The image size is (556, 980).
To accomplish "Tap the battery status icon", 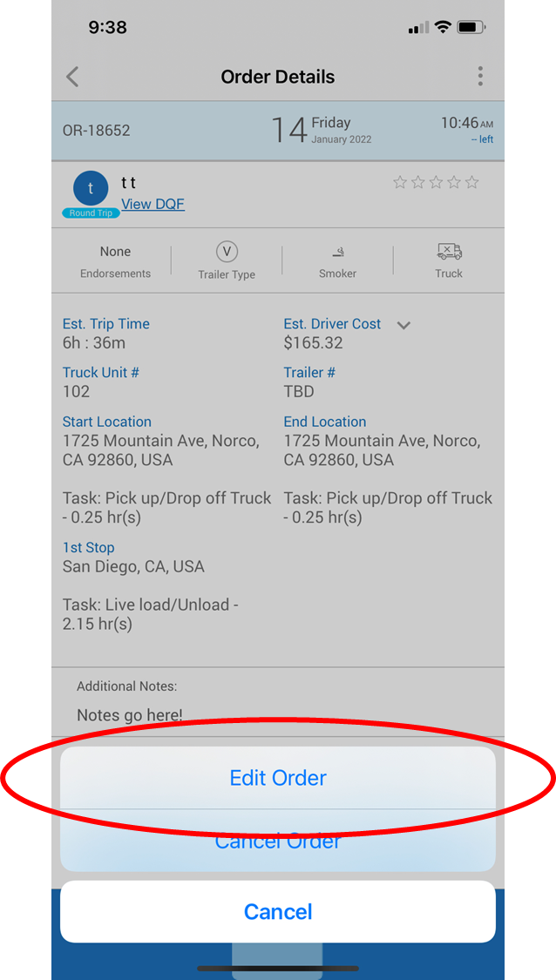I will 471,27.
